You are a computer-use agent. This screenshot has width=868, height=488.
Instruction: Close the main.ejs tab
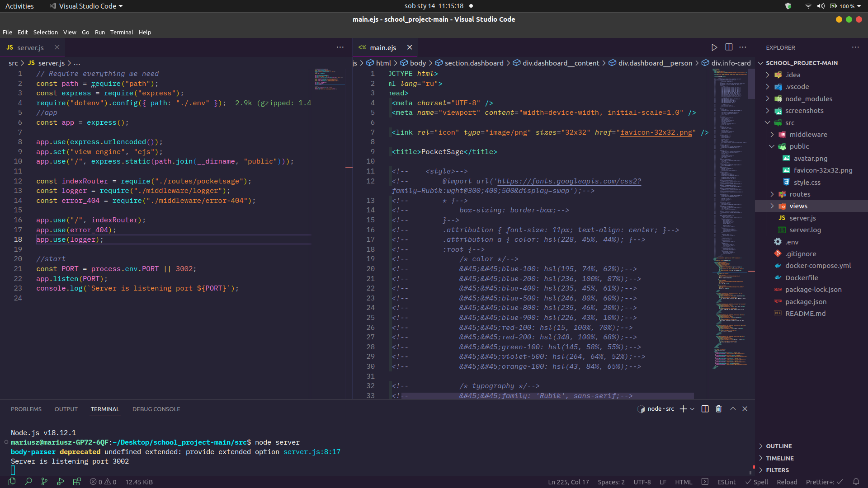click(x=410, y=47)
